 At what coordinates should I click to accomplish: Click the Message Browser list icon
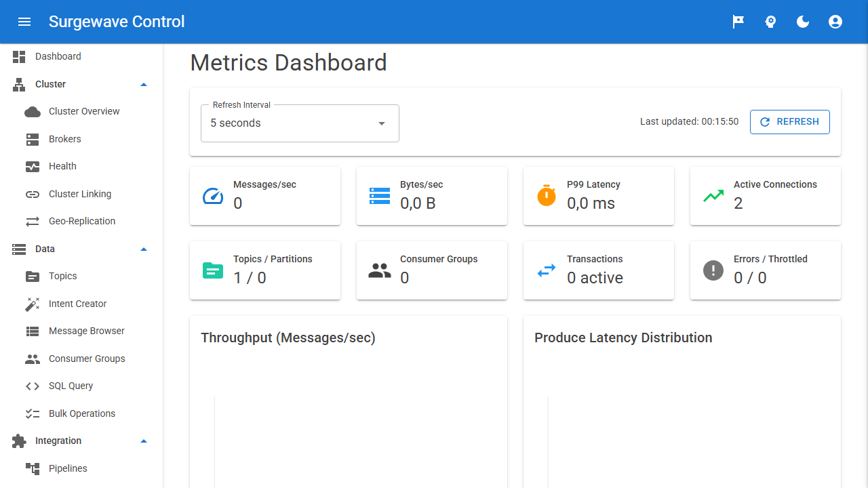(33, 331)
